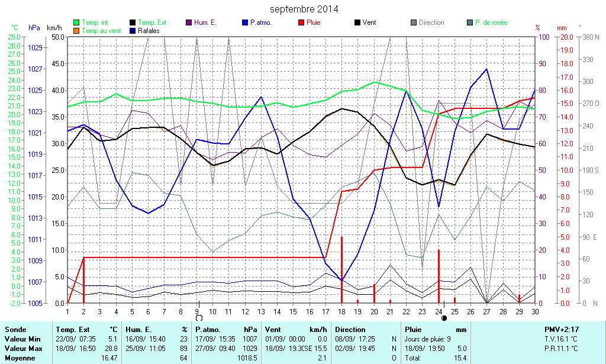This screenshot has width=606, height=364.
Task: Click the dark blue Rafales legend swatch
Action: click(133, 31)
